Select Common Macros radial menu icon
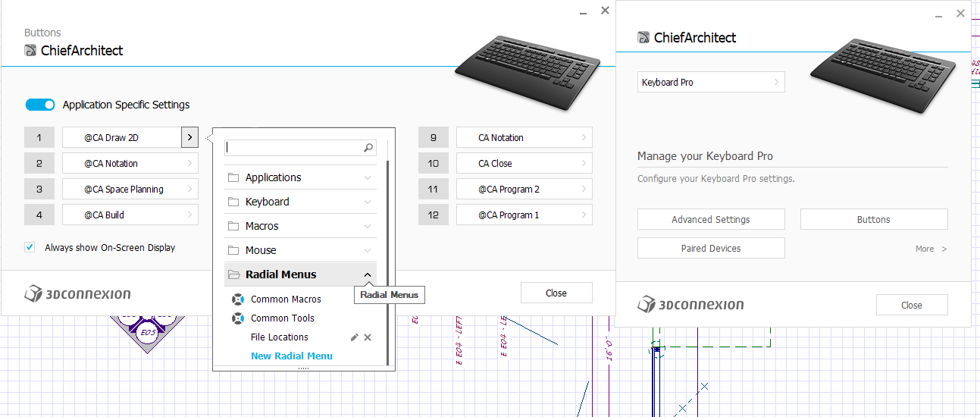 [238, 299]
